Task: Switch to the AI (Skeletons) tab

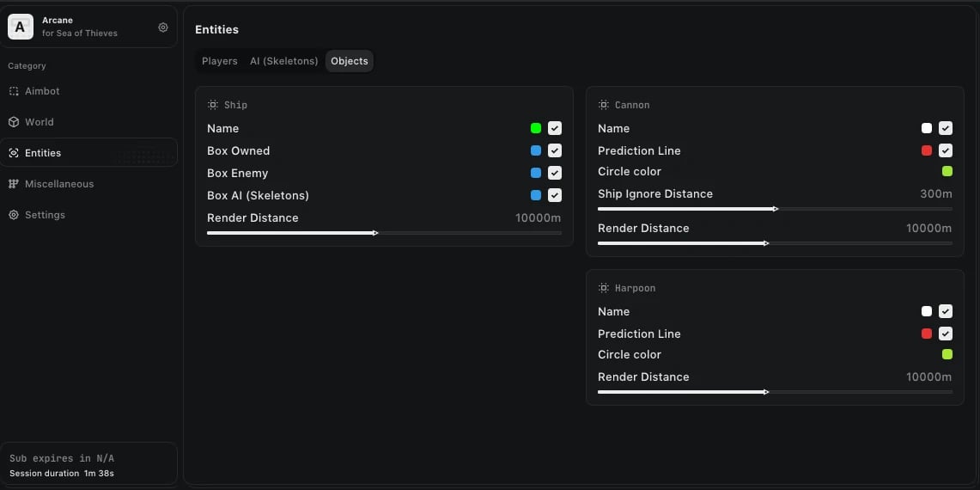Action: 283,61
